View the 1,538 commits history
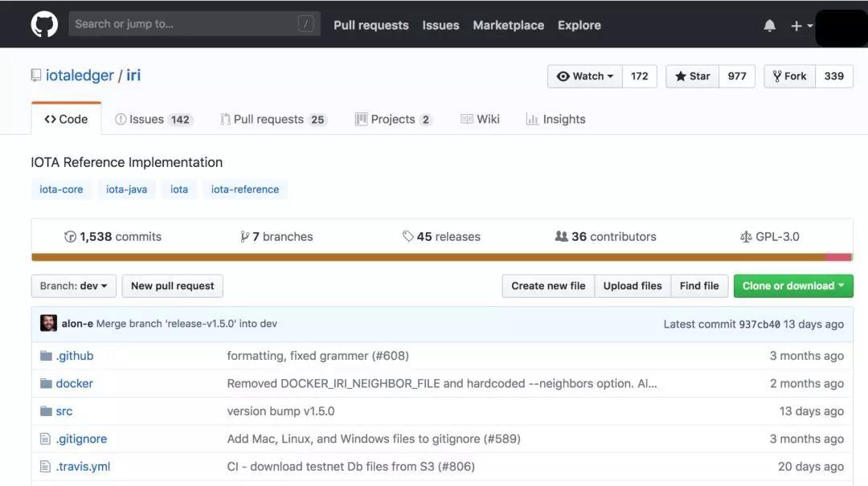The width and height of the screenshot is (868, 486). (113, 236)
